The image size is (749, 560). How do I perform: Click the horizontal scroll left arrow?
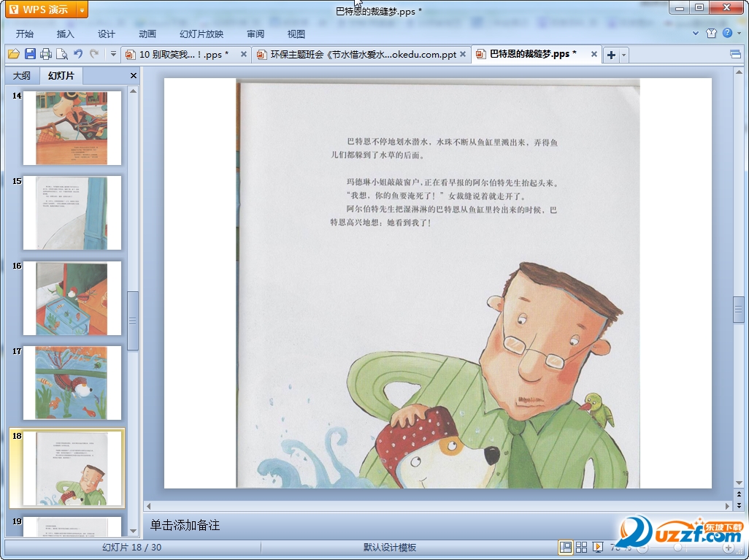coord(148,505)
